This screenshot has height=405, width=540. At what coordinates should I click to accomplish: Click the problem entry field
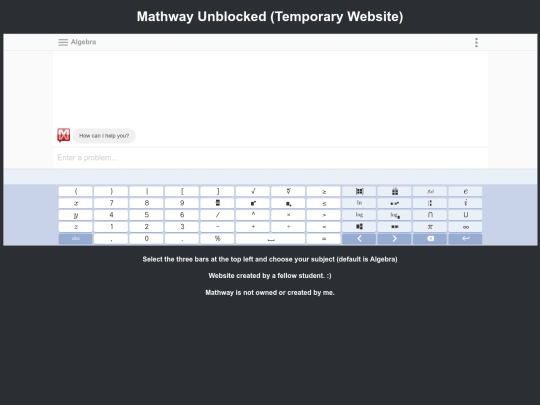pos(270,158)
